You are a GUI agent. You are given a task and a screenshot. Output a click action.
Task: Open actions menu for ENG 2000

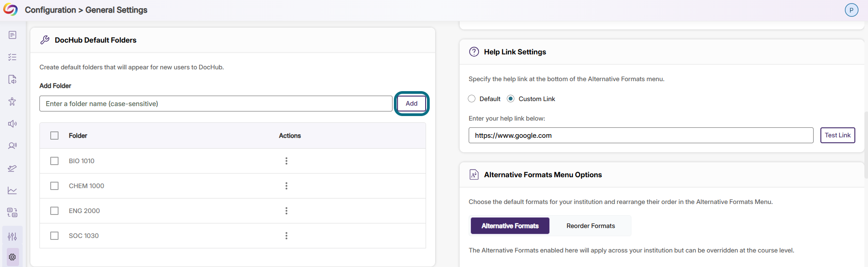click(x=286, y=211)
